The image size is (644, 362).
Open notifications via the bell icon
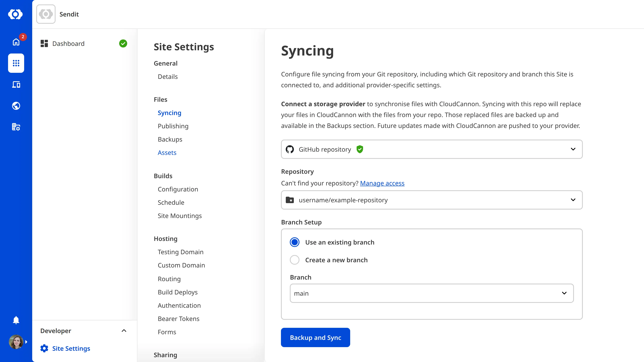[16, 320]
